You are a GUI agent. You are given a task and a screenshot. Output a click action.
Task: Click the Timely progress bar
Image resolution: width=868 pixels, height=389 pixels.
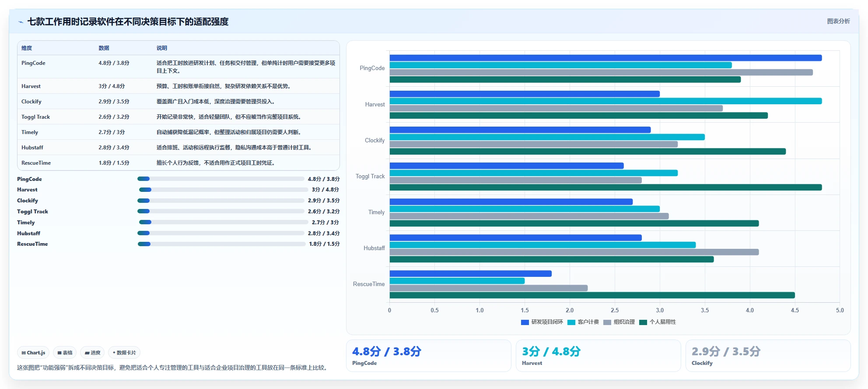pyautogui.click(x=224, y=222)
